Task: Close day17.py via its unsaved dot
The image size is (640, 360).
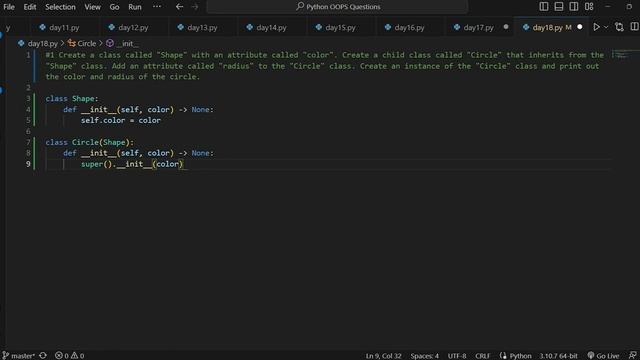Action: [506, 27]
